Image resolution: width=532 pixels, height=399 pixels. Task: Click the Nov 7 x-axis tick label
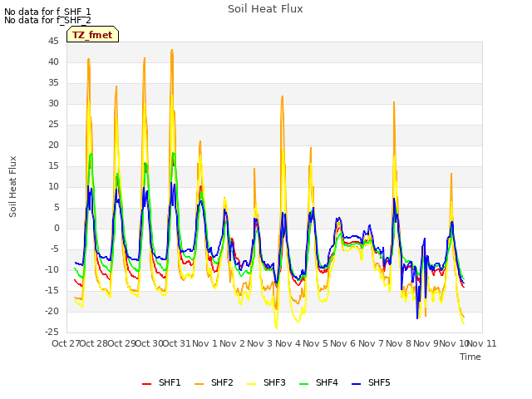(x=371, y=343)
